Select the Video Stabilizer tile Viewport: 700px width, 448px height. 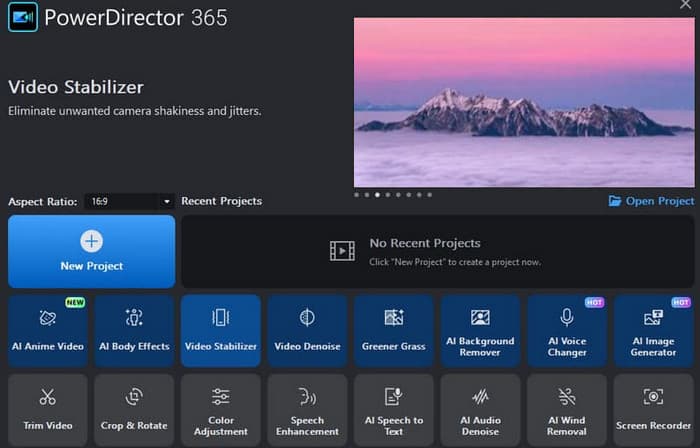click(x=221, y=331)
